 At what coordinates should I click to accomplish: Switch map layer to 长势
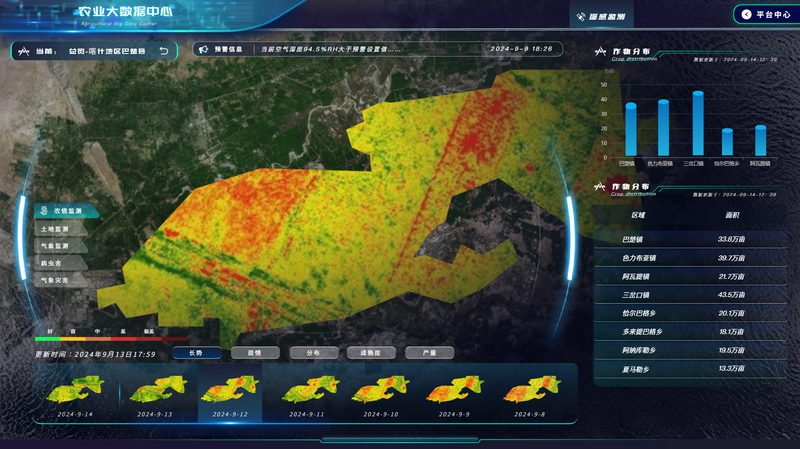196,353
